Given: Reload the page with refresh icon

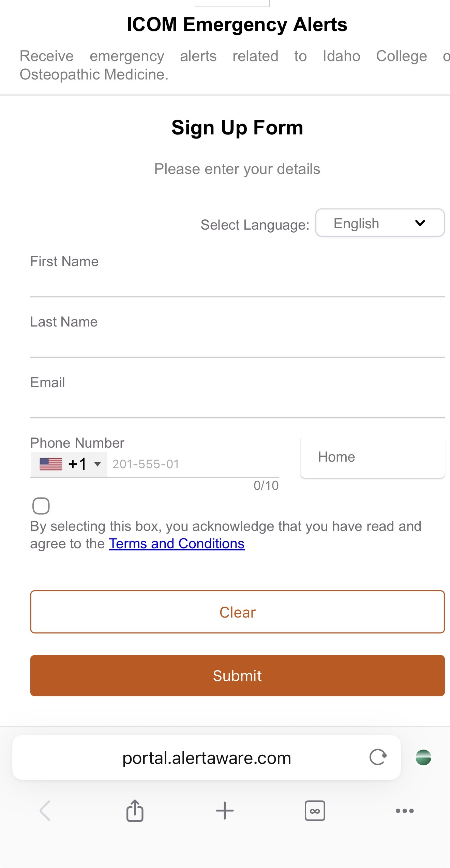Looking at the screenshot, I should pyautogui.click(x=378, y=757).
